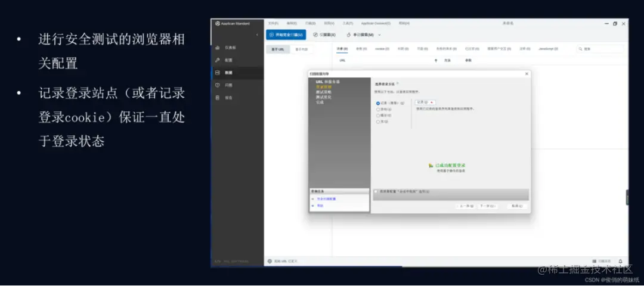Click the 仅探索(X) explore-only button
This screenshot has height=286, width=644.
point(324,35)
